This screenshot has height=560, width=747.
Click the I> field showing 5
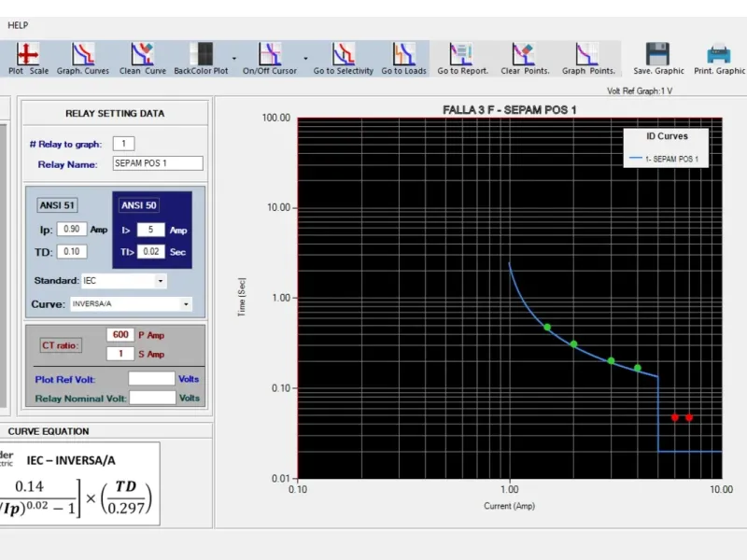[x=151, y=230]
